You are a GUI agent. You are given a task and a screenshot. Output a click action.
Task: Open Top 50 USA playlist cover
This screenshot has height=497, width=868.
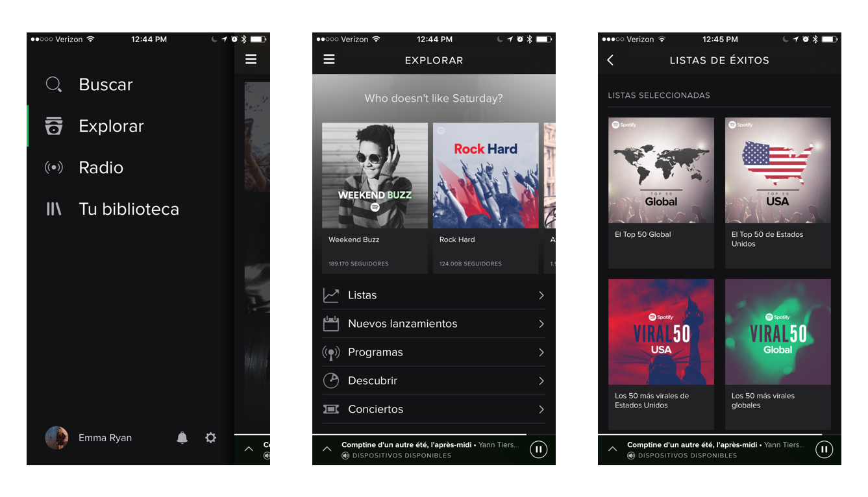(778, 170)
